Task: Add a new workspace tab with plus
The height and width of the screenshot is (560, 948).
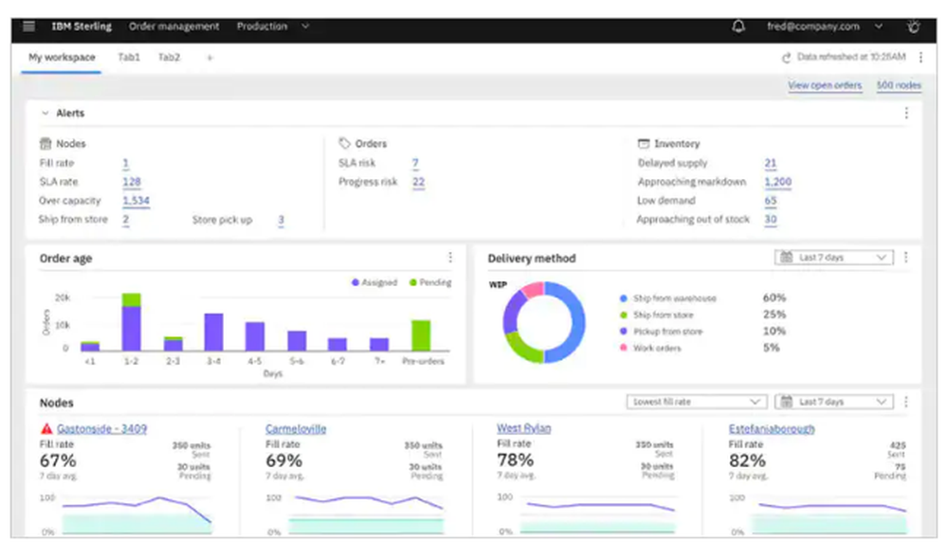Action: (210, 58)
